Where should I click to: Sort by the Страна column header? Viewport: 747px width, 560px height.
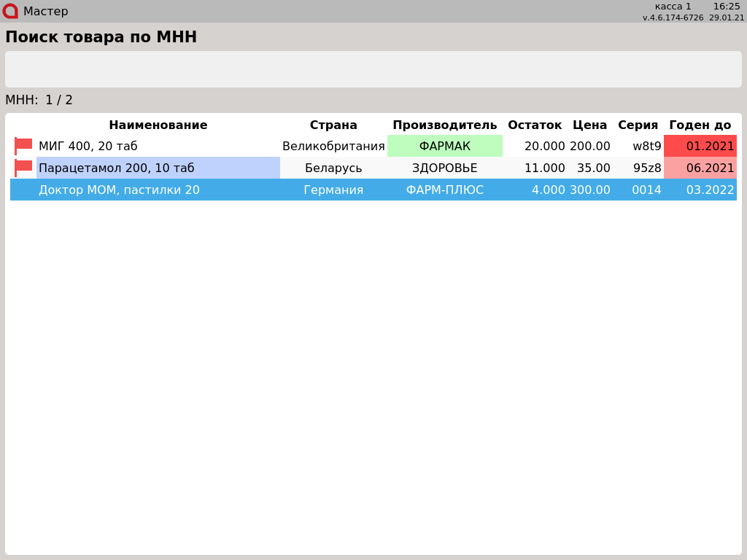(x=333, y=125)
